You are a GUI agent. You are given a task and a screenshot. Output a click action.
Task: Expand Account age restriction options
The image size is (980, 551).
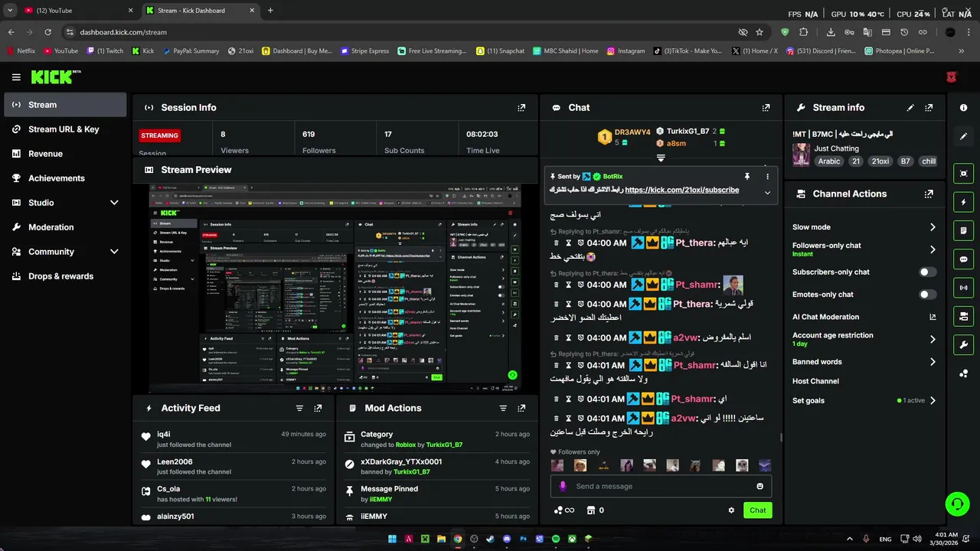[x=932, y=339]
